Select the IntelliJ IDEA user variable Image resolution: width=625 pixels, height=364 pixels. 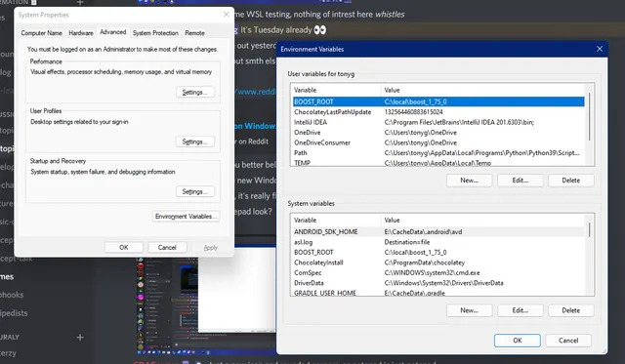tap(438, 122)
